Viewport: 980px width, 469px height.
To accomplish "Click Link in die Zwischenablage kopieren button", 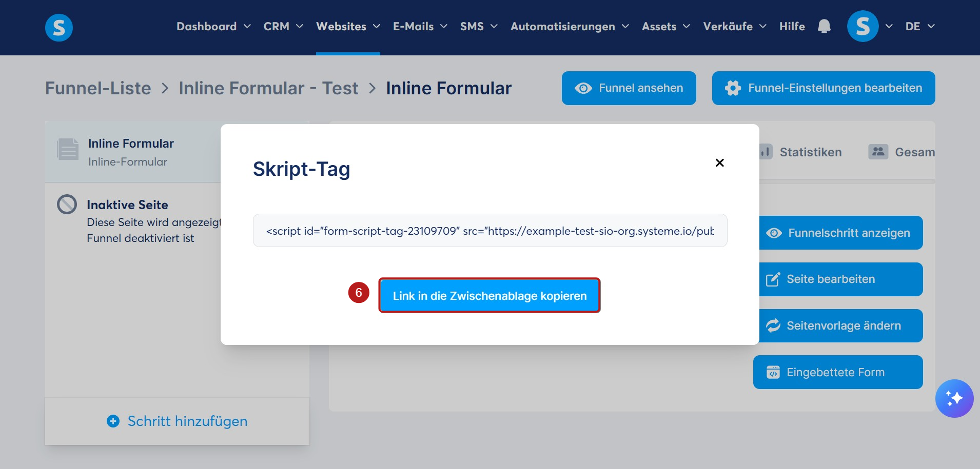I will coord(489,296).
